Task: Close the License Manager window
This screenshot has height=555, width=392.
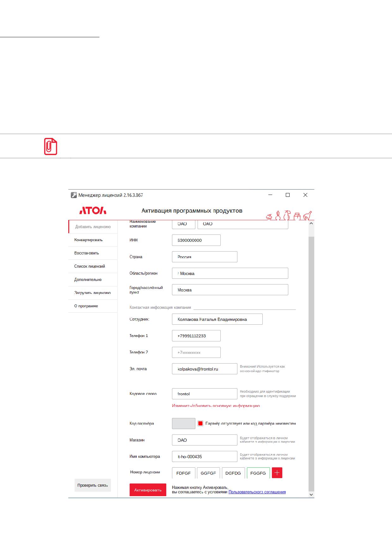Action: (305, 195)
